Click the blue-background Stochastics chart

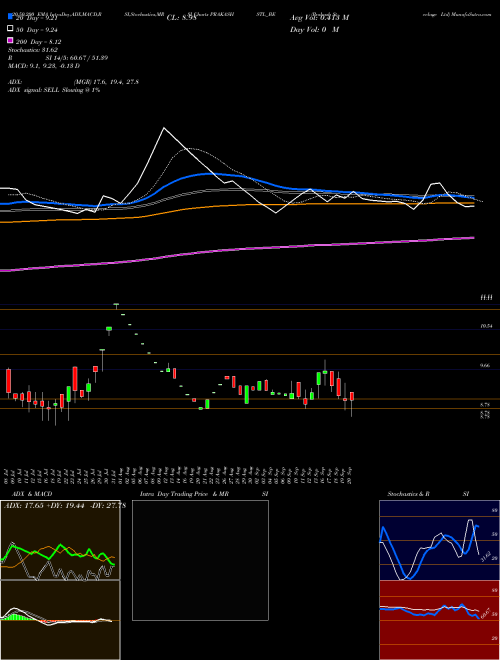439,540
